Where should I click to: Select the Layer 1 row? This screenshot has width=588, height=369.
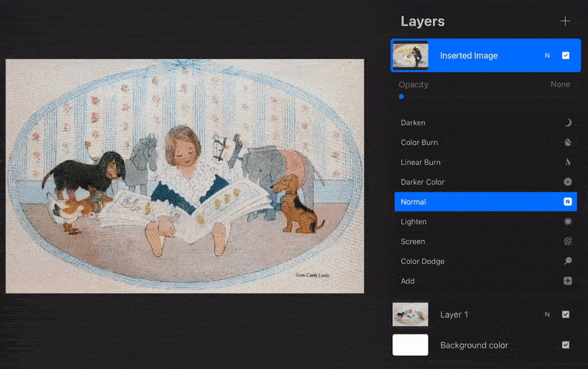coord(476,315)
